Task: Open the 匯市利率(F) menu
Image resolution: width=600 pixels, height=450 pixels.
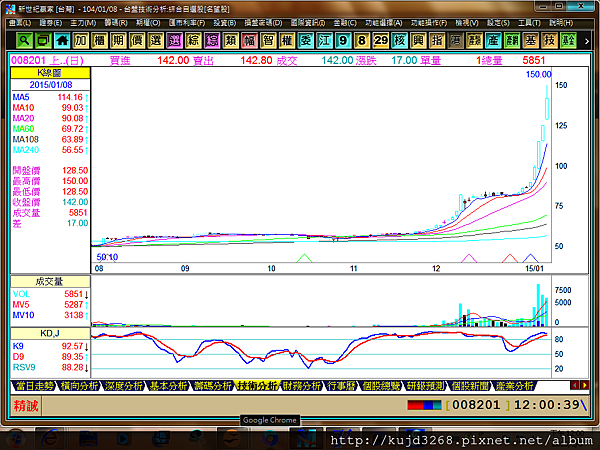Action: 187,23
